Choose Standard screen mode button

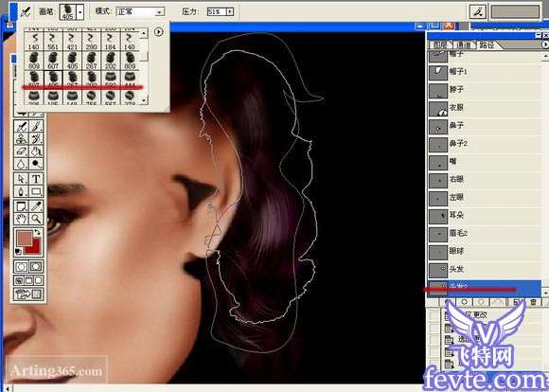point(19,280)
